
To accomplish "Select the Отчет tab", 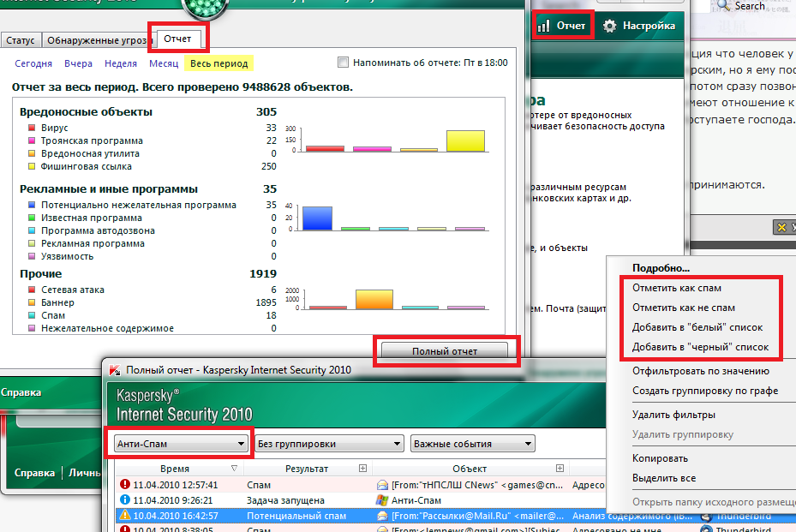I will point(177,39).
